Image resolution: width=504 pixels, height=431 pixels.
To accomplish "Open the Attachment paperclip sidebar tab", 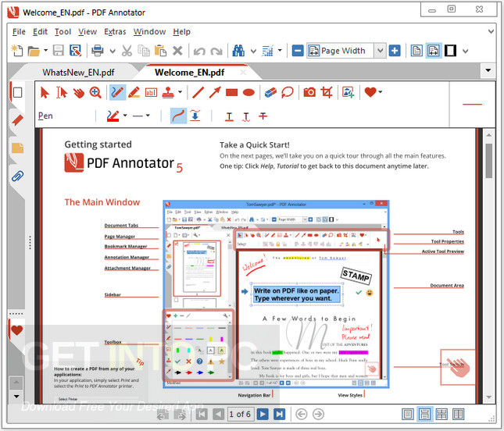I will (x=17, y=176).
